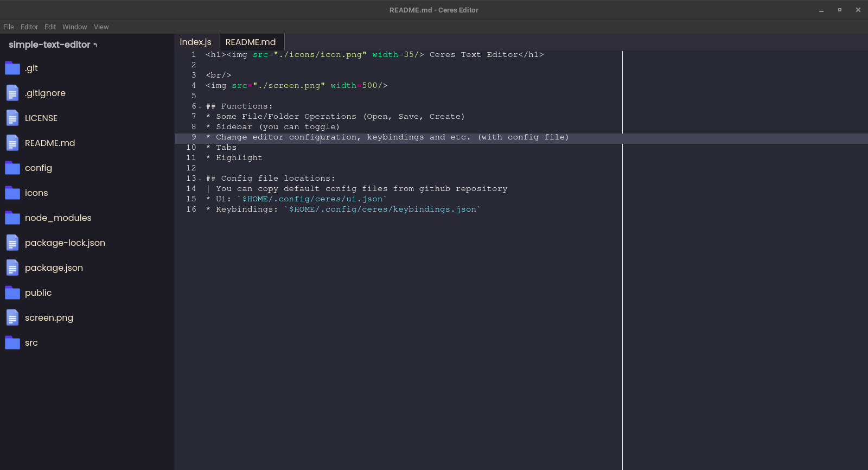This screenshot has width=868, height=470.
Task: Click the "keybindings and etc." text on line 9
Action: point(419,137)
